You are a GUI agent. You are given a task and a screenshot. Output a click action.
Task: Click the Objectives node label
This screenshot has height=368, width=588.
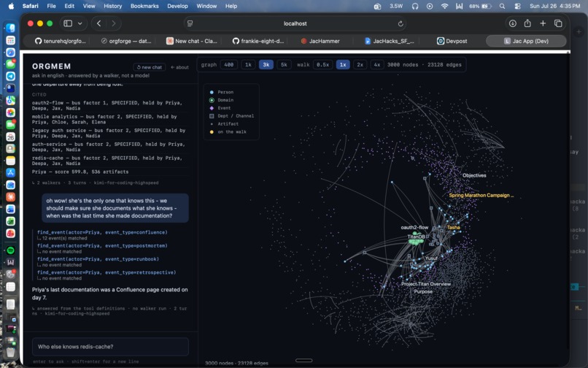(x=474, y=175)
